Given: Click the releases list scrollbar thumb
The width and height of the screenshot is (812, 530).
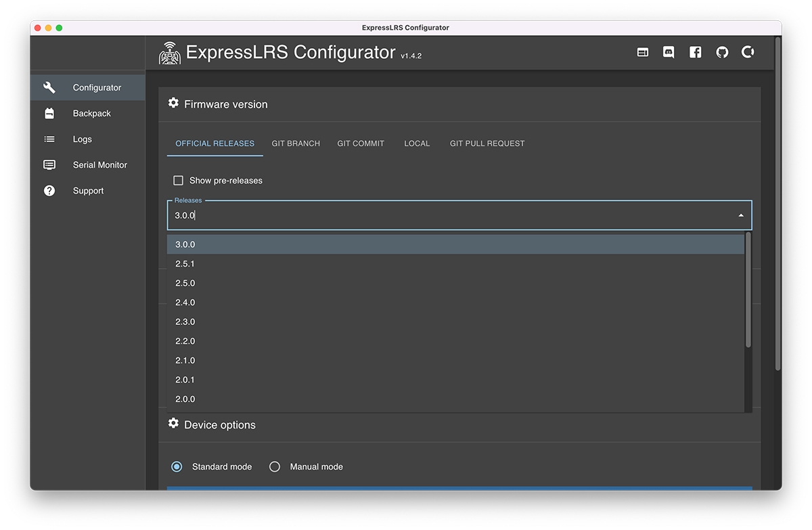Looking at the screenshot, I should click(x=748, y=290).
